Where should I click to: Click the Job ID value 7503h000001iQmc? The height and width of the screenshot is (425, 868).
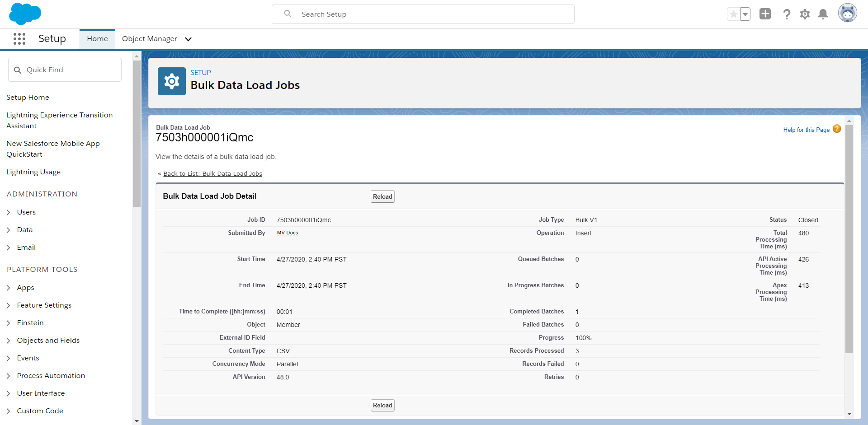point(304,220)
